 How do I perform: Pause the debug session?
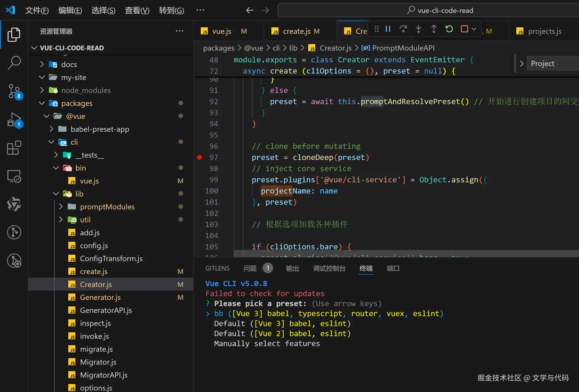388,29
